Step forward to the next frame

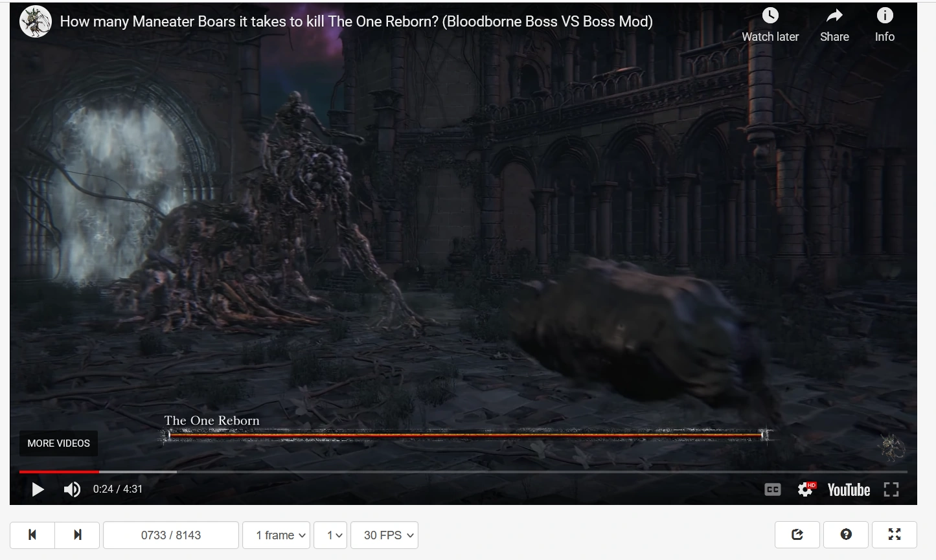pyautogui.click(x=77, y=535)
